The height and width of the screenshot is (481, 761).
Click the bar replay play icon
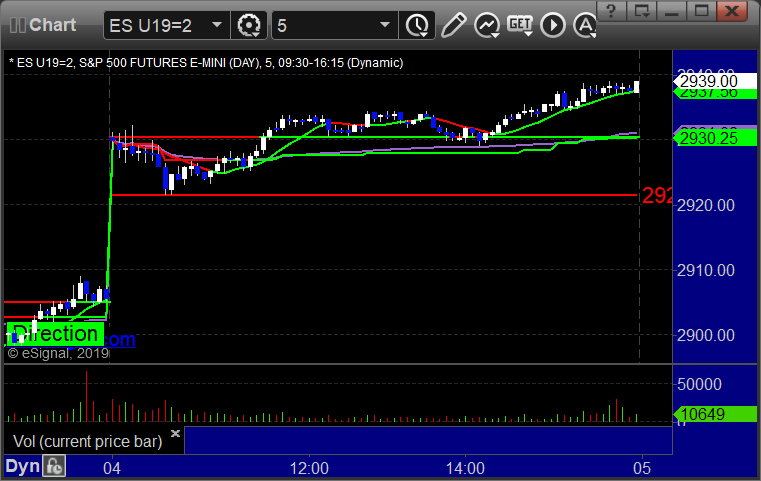click(x=553, y=25)
